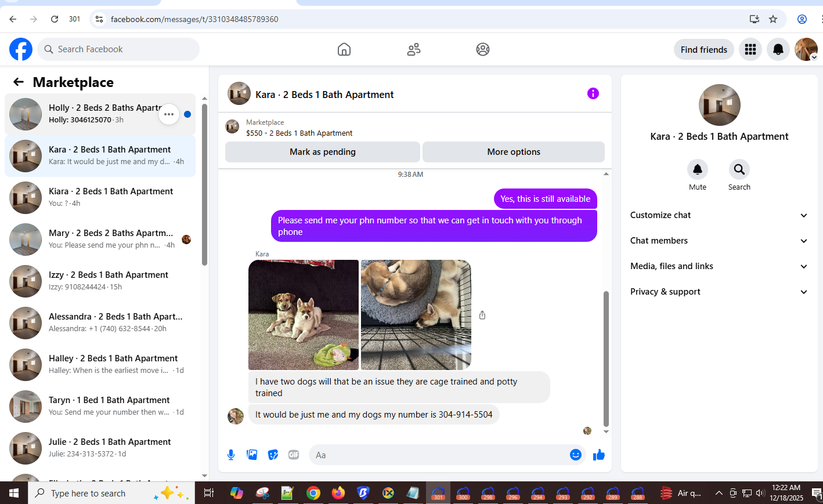Go to the Home feed icon
This screenshot has width=823, height=504.
tap(344, 49)
